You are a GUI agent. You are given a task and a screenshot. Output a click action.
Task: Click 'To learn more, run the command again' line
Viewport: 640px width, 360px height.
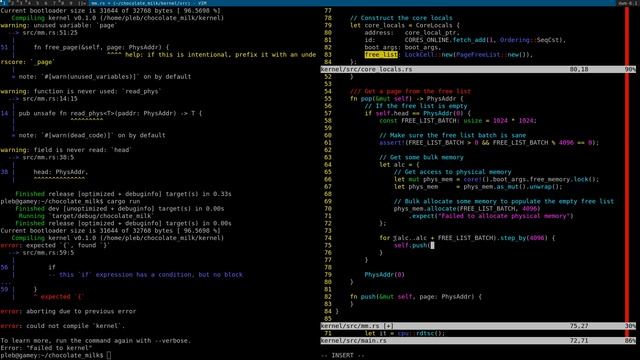click(x=96, y=341)
